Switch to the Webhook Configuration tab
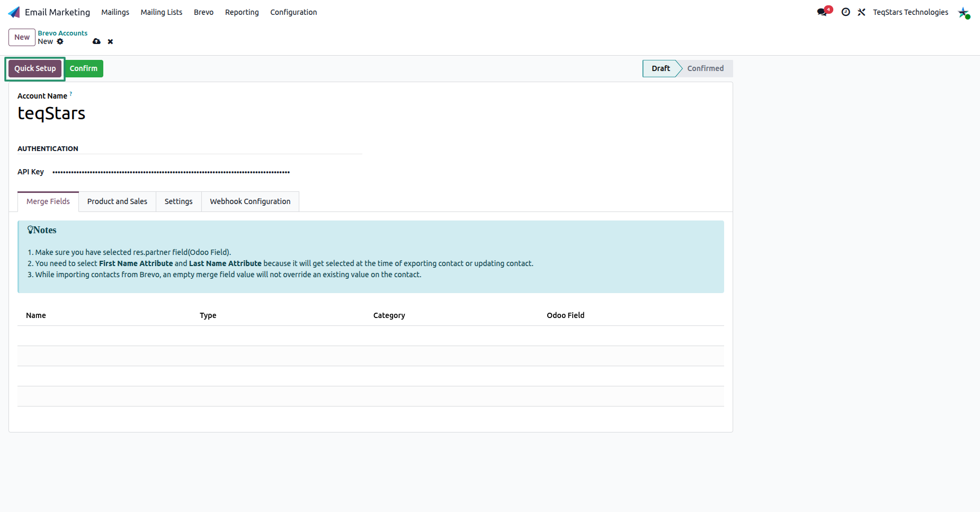 (250, 201)
